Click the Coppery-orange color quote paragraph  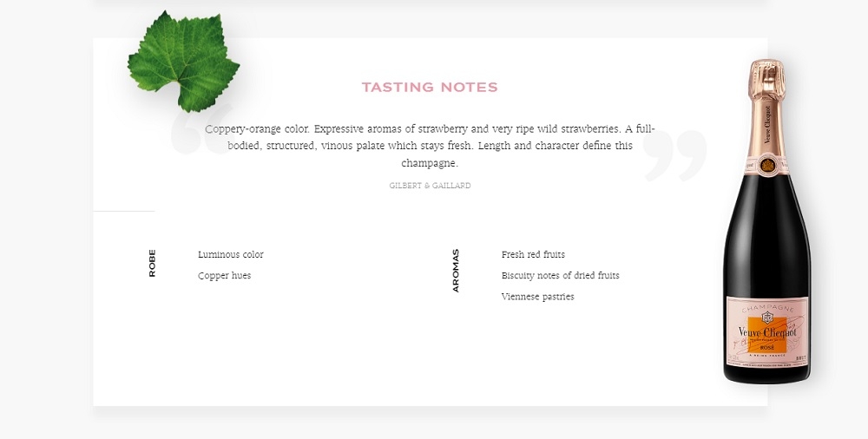coord(431,146)
